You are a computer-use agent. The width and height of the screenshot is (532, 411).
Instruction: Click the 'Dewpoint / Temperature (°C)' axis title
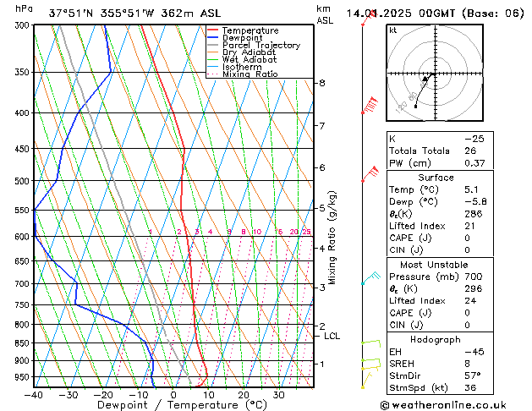[182, 405]
